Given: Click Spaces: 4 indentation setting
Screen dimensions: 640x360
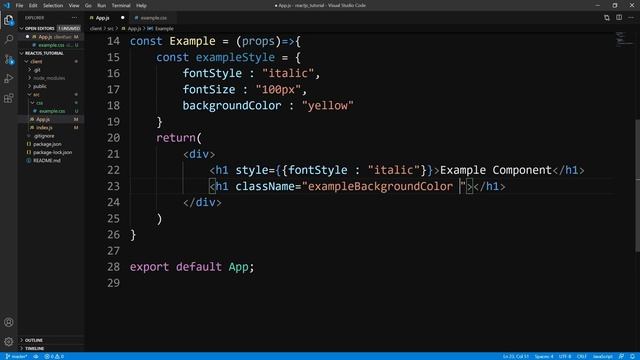Looking at the screenshot, I should pos(544,356).
